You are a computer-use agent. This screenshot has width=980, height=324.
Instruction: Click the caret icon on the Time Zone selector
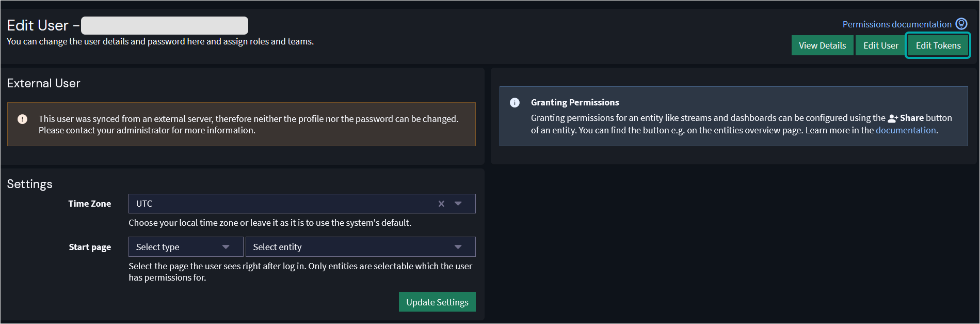(458, 204)
